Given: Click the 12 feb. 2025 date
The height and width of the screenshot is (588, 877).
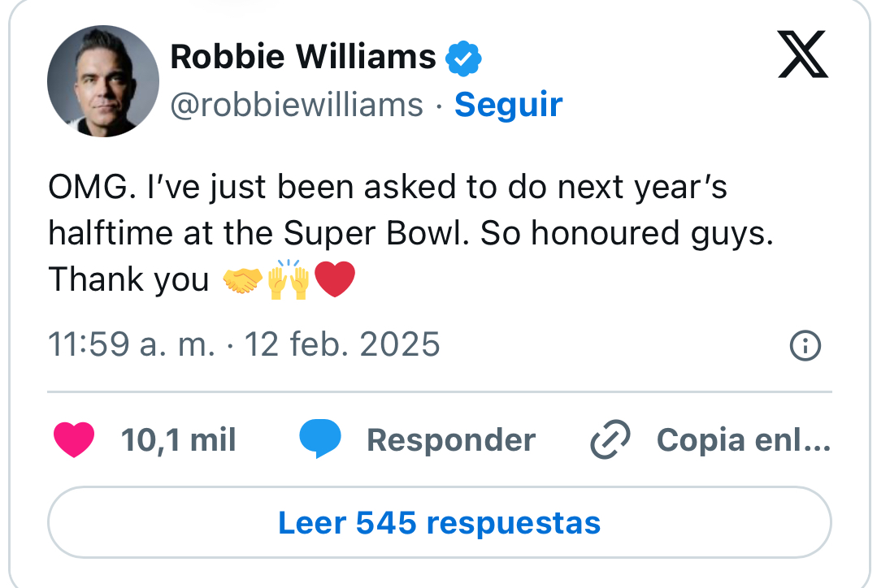Looking at the screenshot, I should pos(342,345).
